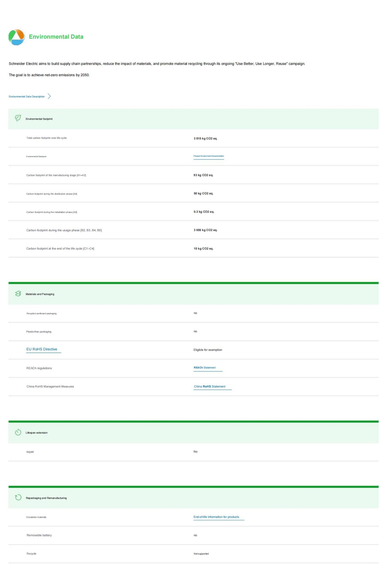The image size is (379, 588).
Task: Click the 3 815 kg CO2 eq. total value
Action: 205,139
